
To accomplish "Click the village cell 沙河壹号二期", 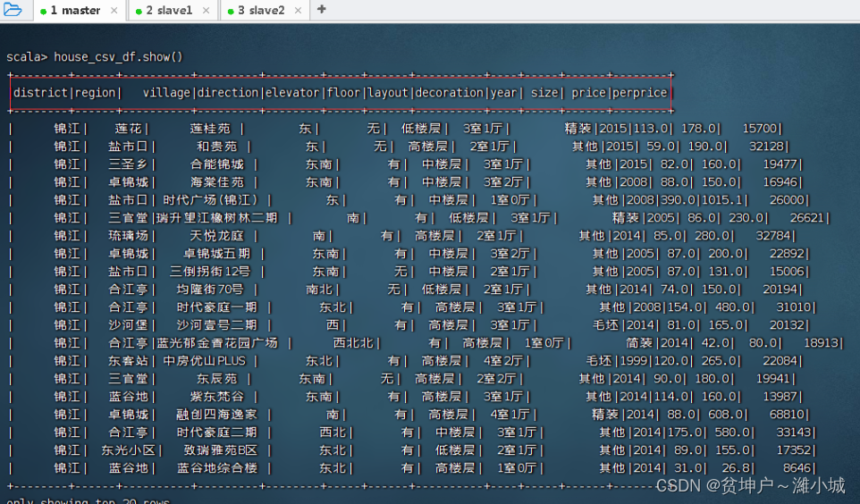I will 216,325.
